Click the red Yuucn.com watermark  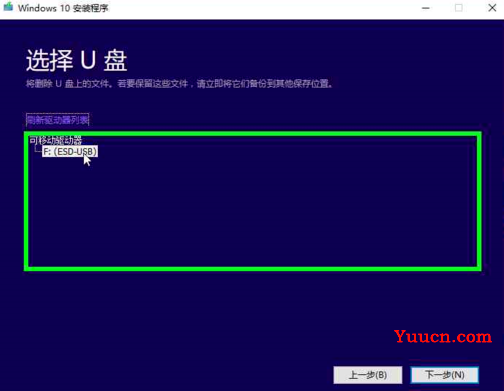pos(443,336)
